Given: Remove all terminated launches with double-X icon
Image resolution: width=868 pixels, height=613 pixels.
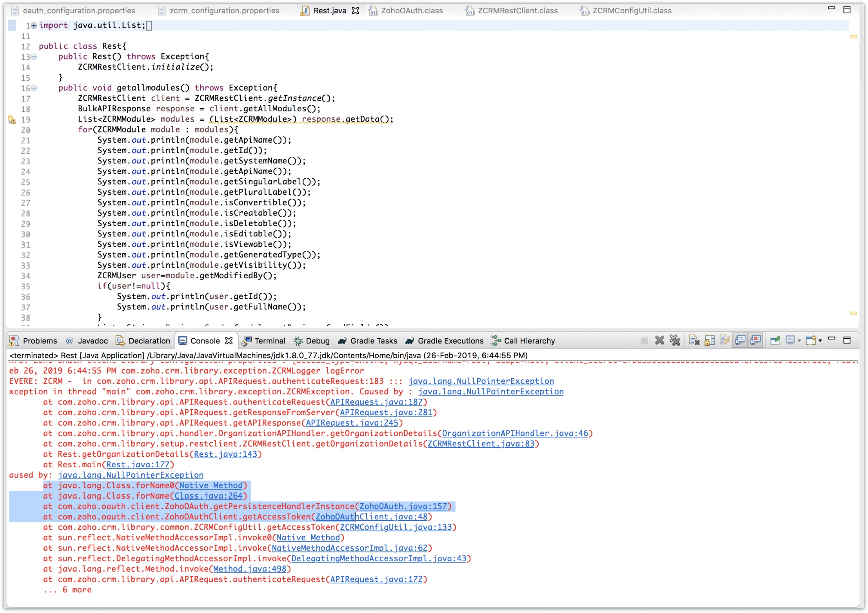Looking at the screenshot, I should click(x=675, y=340).
